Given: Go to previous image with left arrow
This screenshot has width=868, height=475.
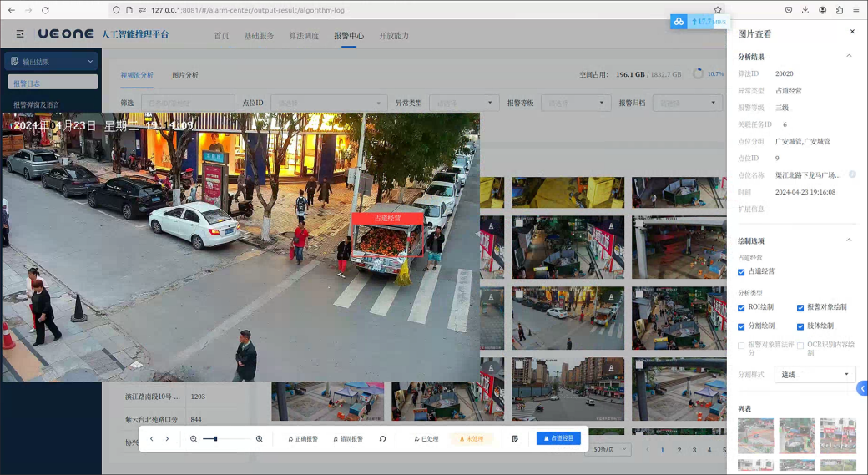Looking at the screenshot, I should [151, 439].
